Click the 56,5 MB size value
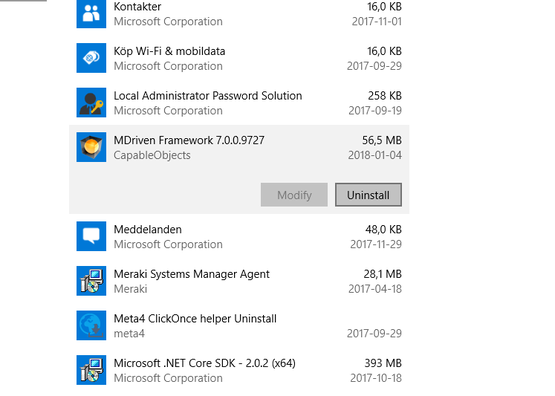Image resolution: width=555 pixels, height=396 pixels. click(382, 140)
